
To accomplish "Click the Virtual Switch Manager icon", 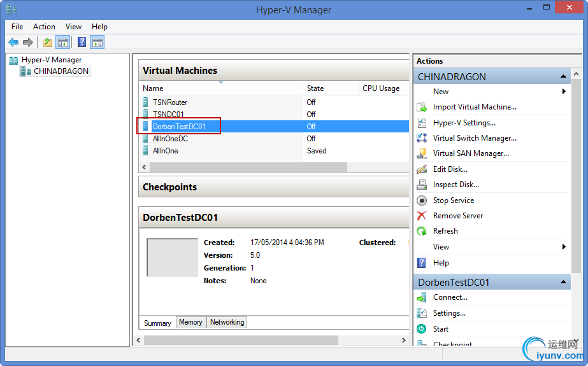I will point(422,138).
